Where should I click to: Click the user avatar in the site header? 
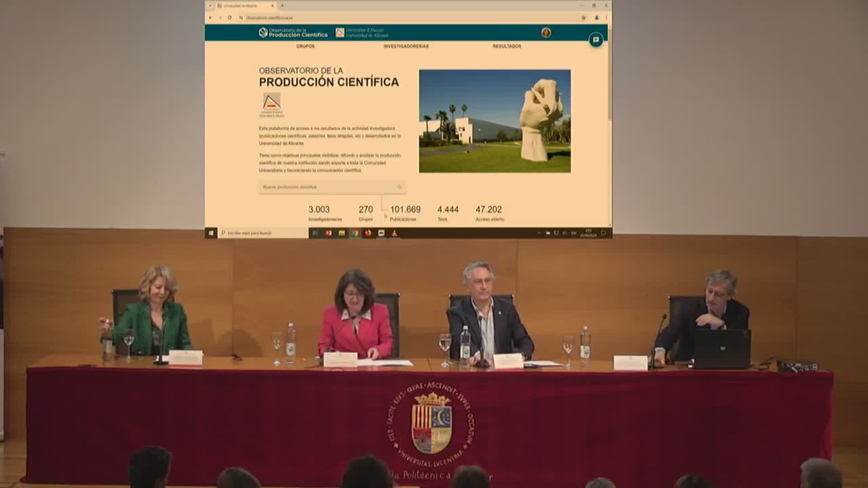pos(546,33)
